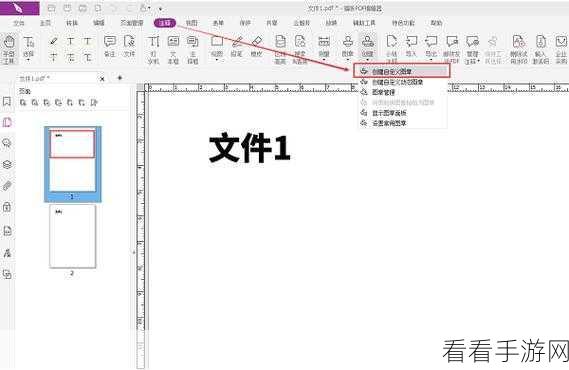This screenshot has height=370, width=569.
Task: Open the Signatures panel in left sidebar
Action: tap(7, 253)
